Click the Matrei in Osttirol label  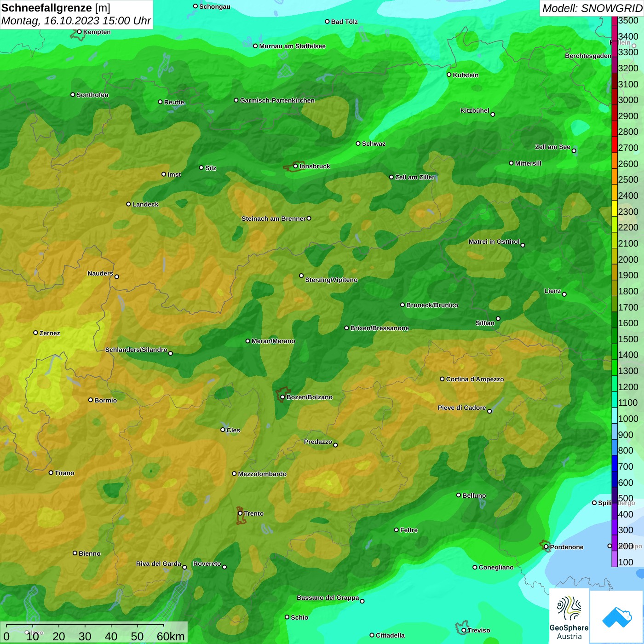(494, 241)
